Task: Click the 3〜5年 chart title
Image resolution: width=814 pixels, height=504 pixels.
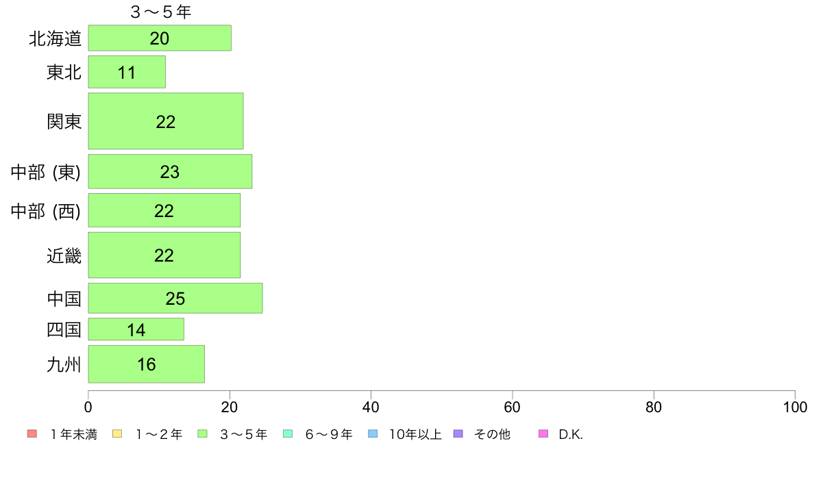Action: coord(160,12)
